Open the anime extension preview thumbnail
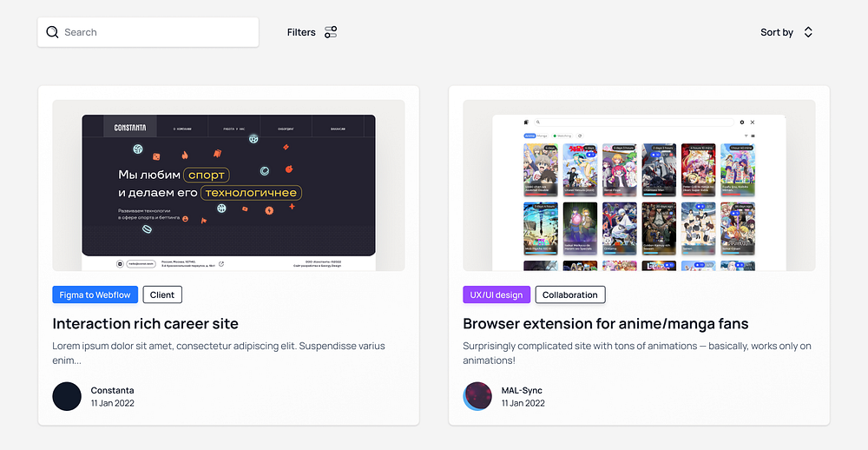The width and height of the screenshot is (868, 450). click(640, 186)
